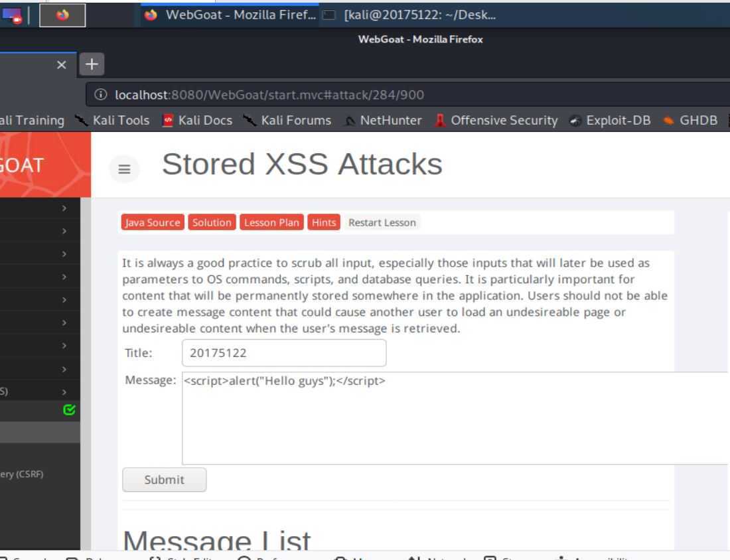This screenshot has height=560, width=730.
Task: Click inside the Message textarea
Action: click(455, 418)
